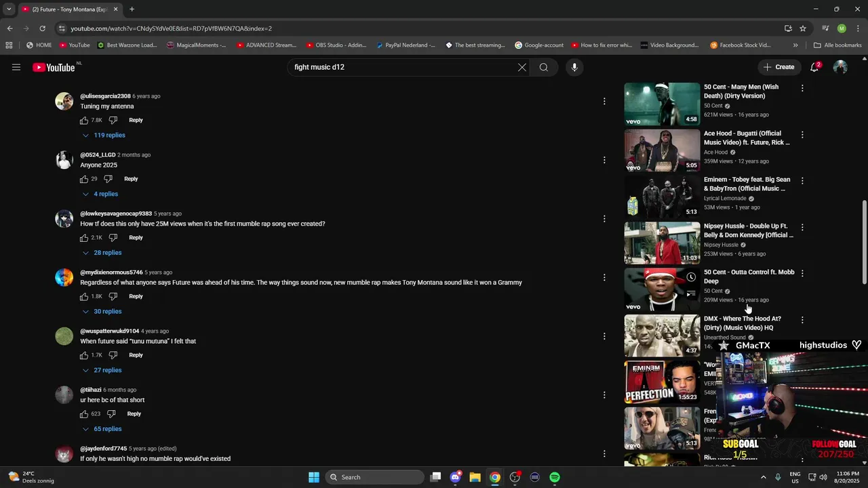Like the comment by @ulisesgarcia2308

pos(84,120)
